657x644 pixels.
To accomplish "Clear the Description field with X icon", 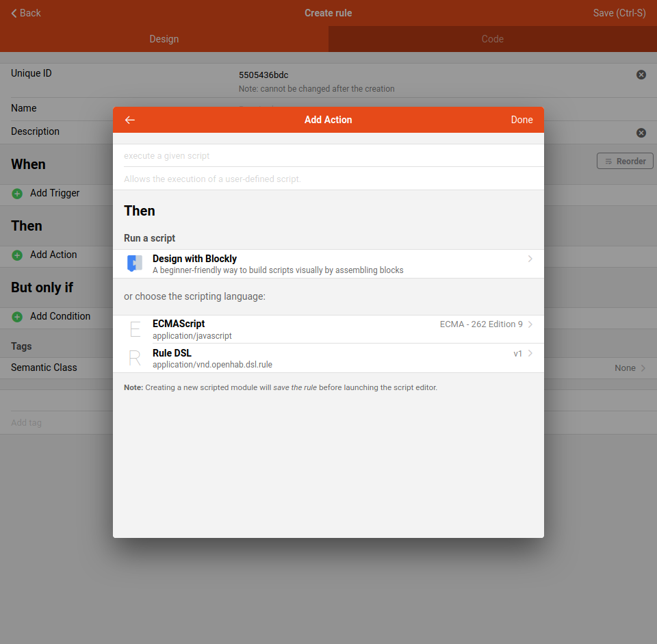I will pos(641,133).
